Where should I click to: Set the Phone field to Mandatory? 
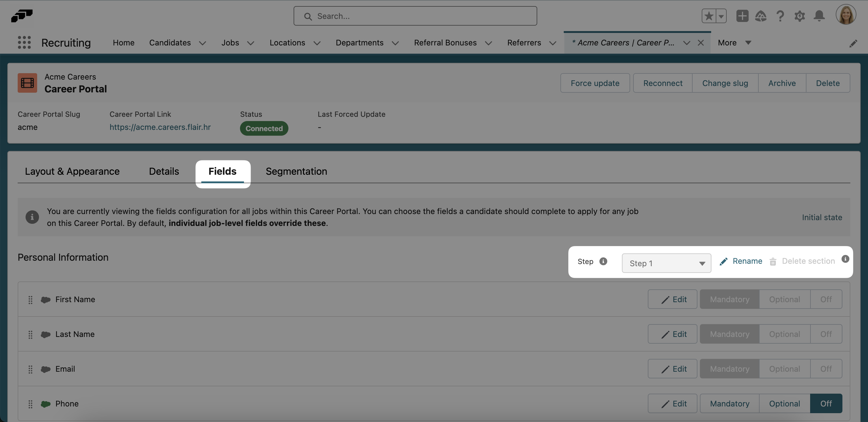(729, 403)
